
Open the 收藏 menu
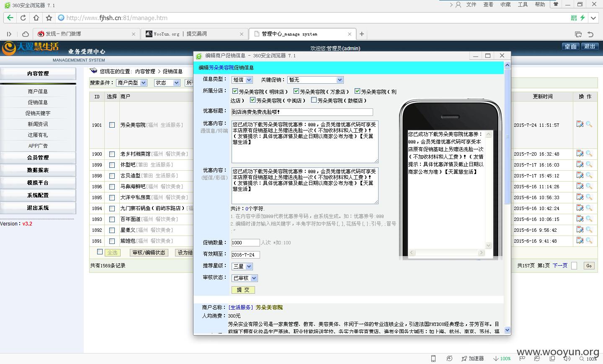505,5
